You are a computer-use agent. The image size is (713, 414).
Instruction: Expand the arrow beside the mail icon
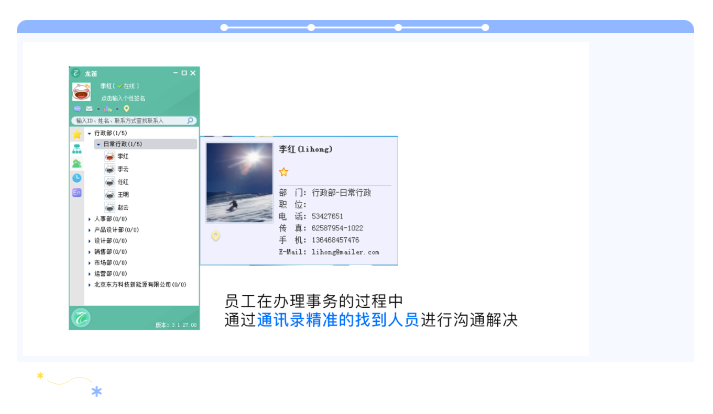(x=98, y=109)
